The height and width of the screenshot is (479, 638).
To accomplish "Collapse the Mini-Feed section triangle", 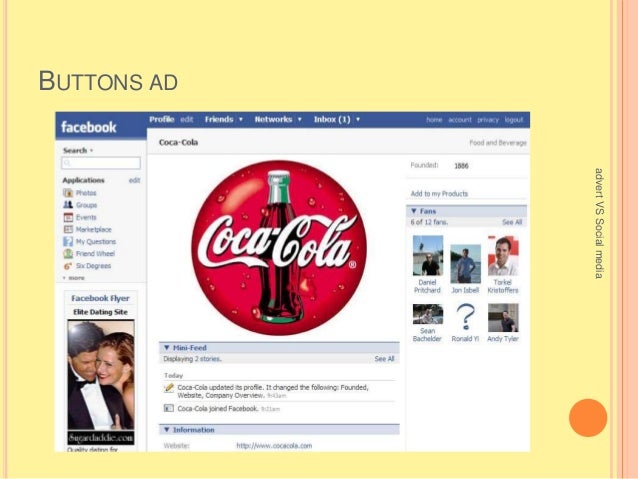I will tap(166, 348).
